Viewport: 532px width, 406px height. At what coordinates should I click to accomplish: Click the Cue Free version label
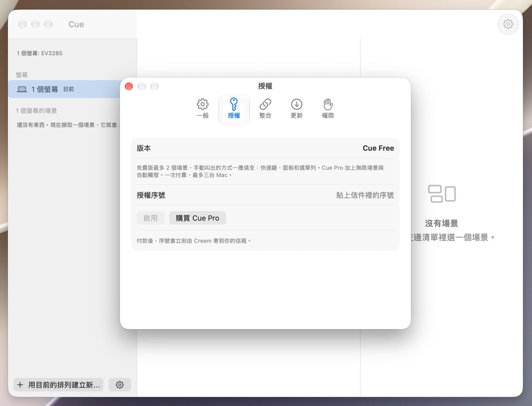(x=378, y=148)
